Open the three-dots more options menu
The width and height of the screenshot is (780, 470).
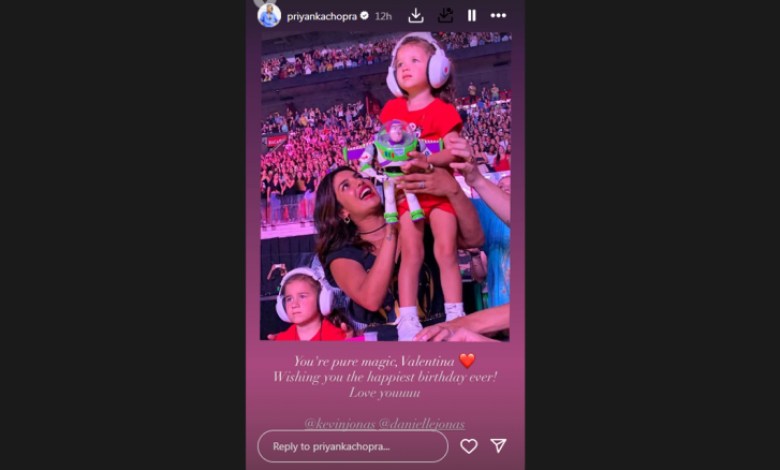[x=498, y=16]
